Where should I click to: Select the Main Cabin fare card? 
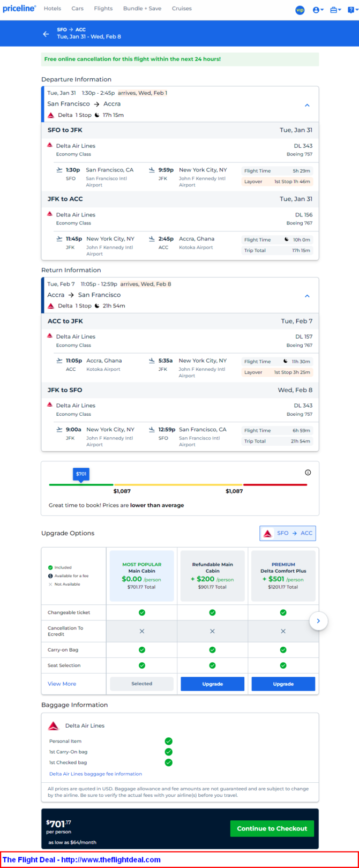coord(142,575)
